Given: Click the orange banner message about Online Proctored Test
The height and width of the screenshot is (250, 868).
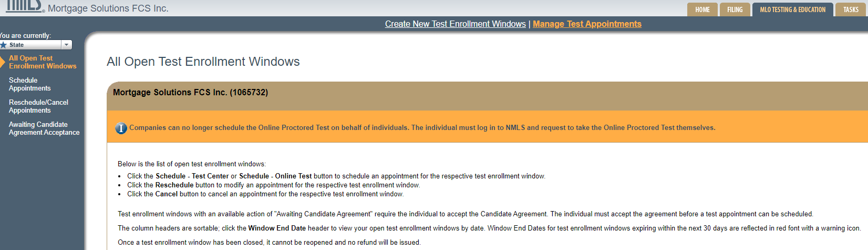Looking at the screenshot, I should [x=422, y=128].
